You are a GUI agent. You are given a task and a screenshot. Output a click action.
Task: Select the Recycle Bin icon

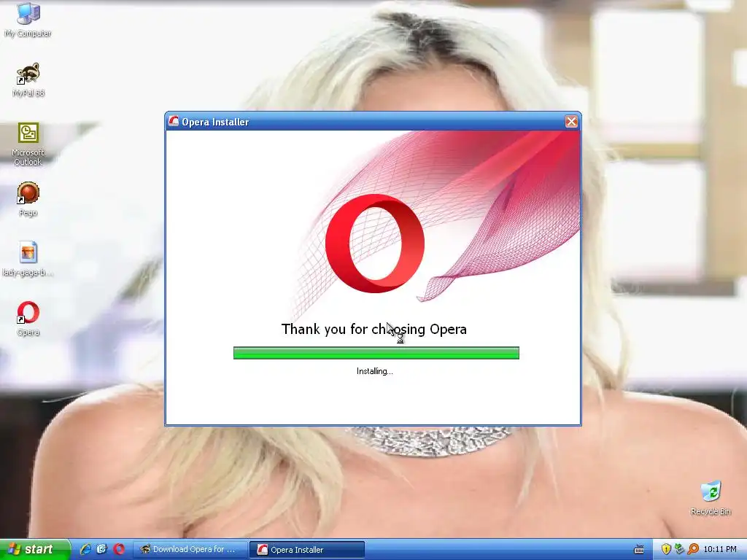tap(711, 498)
